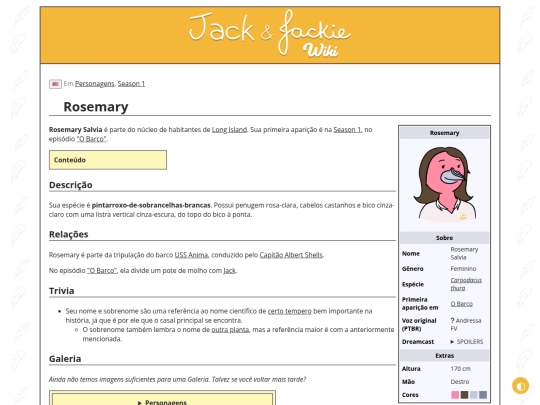The width and height of the screenshot is (540, 405).
Task: Click the light lavender color swatch
Action: click(x=474, y=395)
